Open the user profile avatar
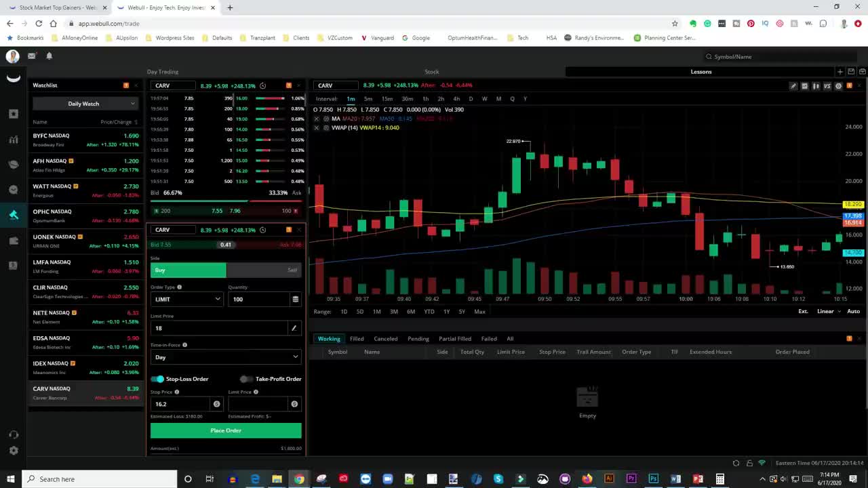868x488 pixels. pyautogui.click(x=13, y=56)
